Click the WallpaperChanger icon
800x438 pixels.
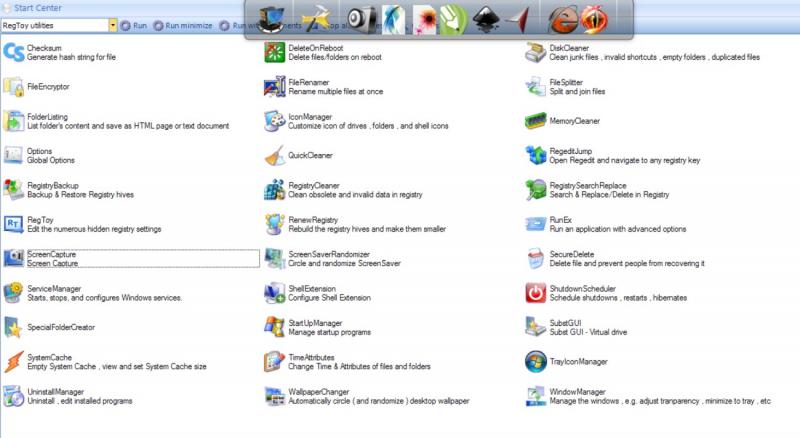click(274, 396)
